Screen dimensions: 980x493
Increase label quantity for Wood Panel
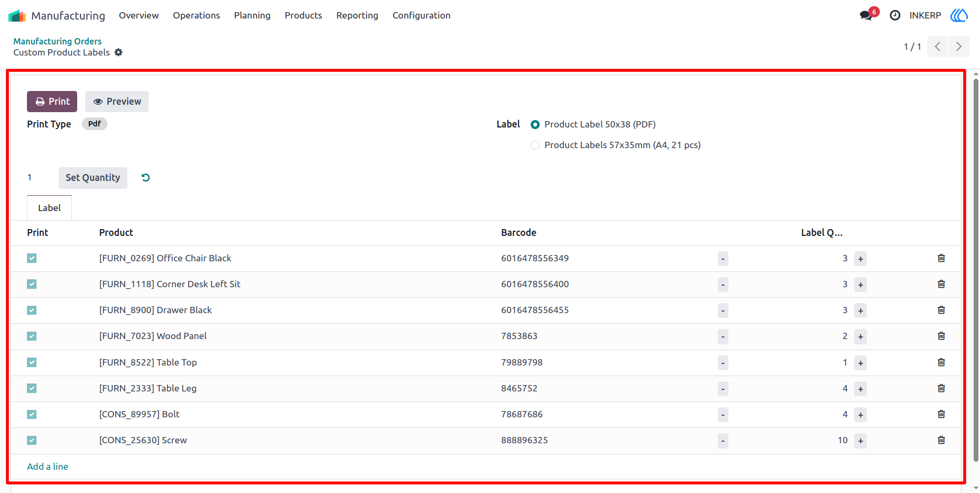(861, 336)
